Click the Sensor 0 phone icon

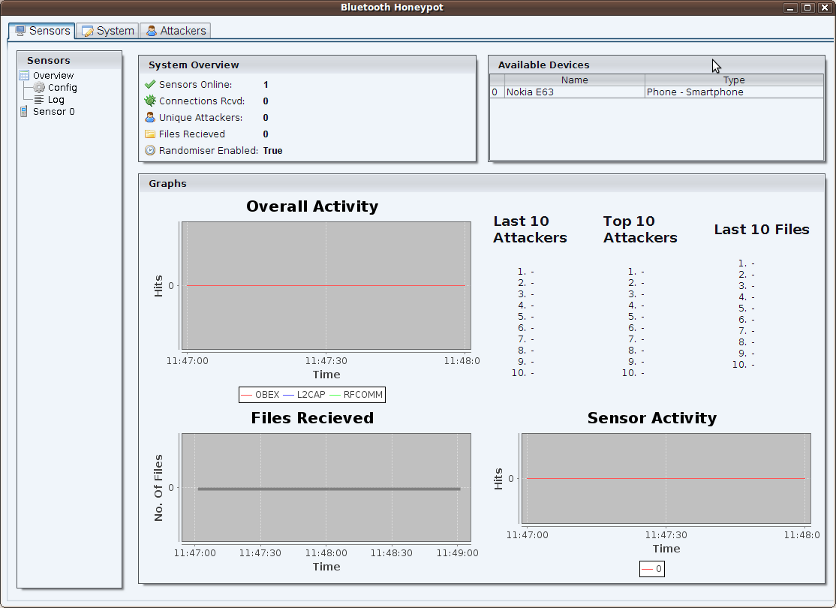point(24,112)
